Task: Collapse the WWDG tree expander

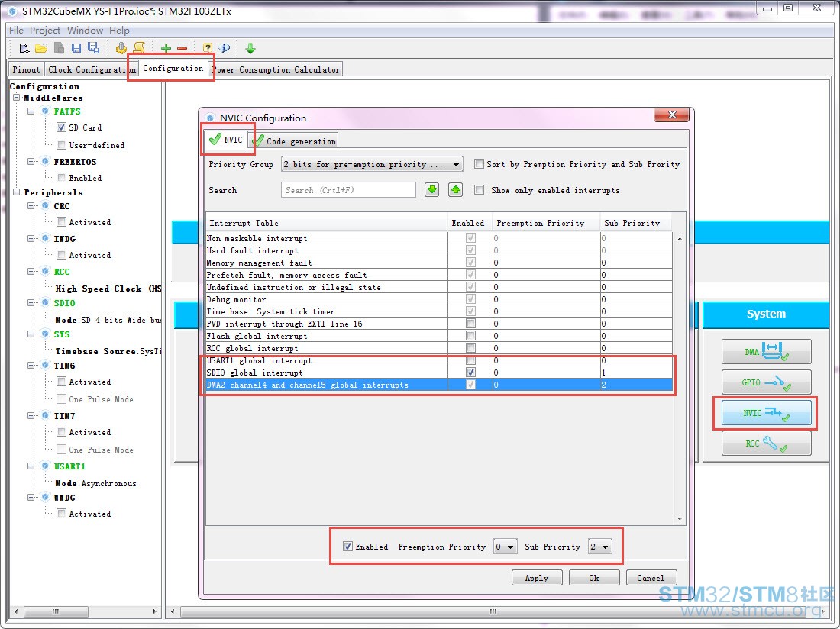Action: tap(31, 497)
